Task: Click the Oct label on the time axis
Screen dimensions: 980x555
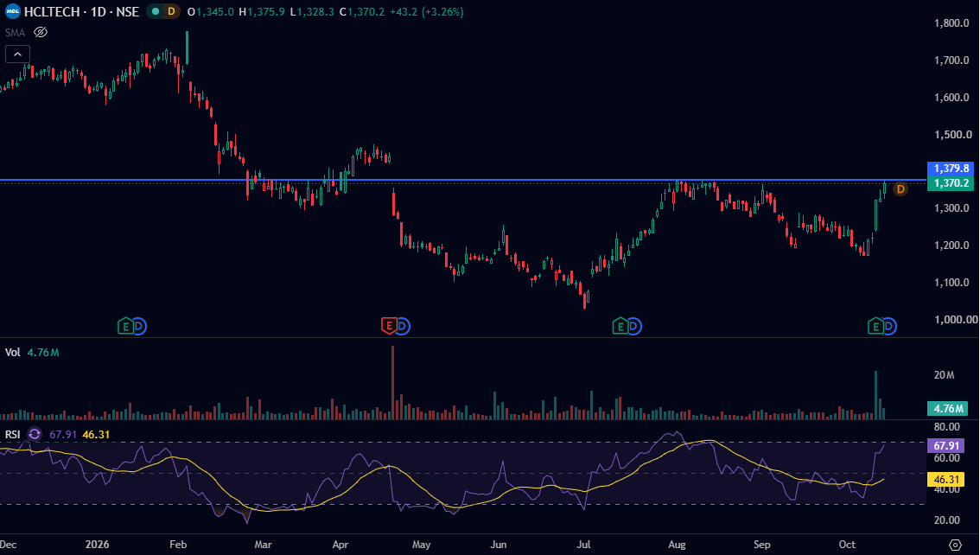Action: pos(847,545)
